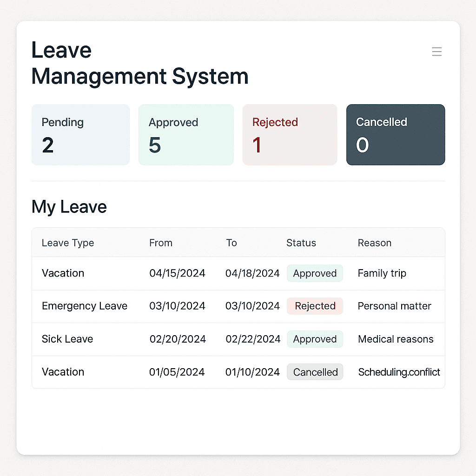
Task: Select the Emergency Leave row
Action: coord(85,306)
